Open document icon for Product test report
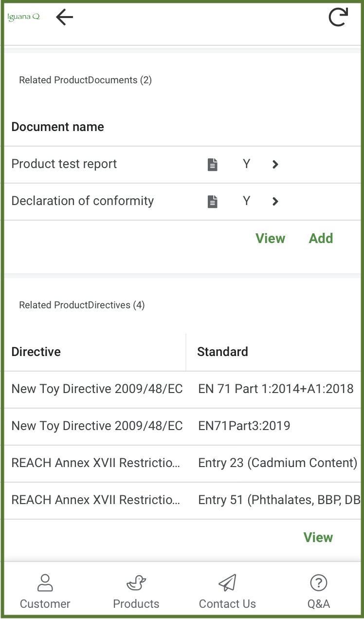Image resolution: width=364 pixels, height=619 pixels. (x=213, y=165)
